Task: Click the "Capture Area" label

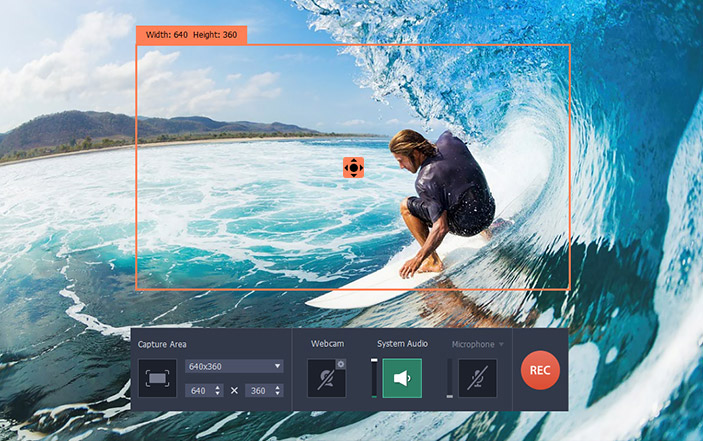Action: (162, 344)
